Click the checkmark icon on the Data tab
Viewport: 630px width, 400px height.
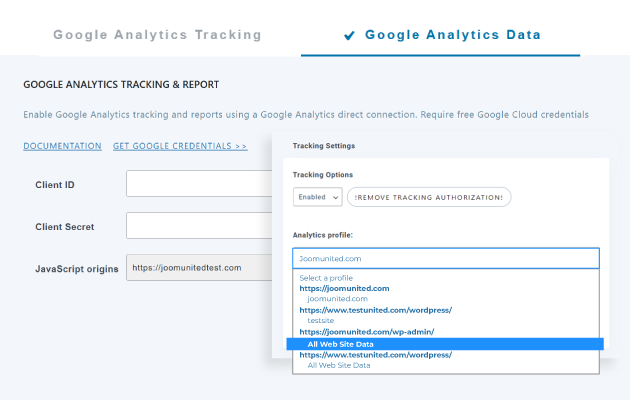click(349, 35)
